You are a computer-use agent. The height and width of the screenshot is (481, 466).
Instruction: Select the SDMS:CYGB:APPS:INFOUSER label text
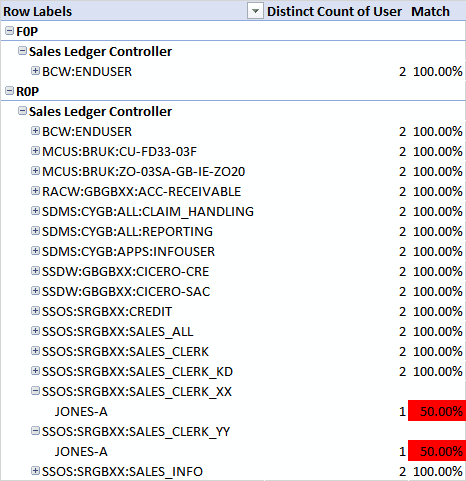pos(128,251)
